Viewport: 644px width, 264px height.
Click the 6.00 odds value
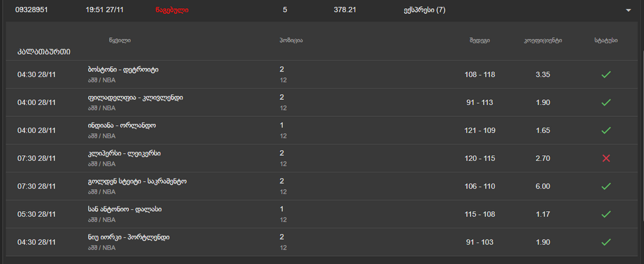542,186
